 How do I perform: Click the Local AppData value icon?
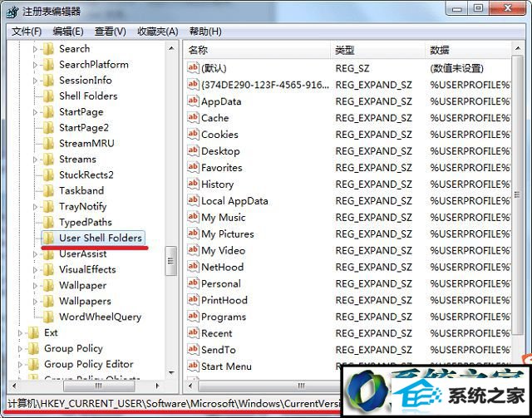(193, 200)
